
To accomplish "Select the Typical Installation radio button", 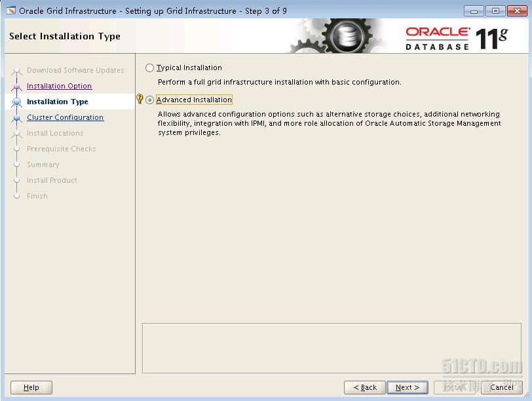I will pos(149,68).
